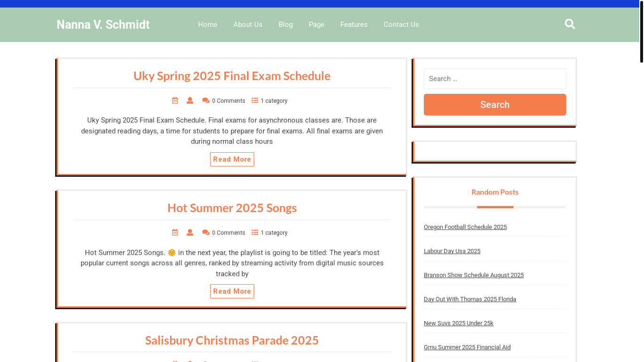This screenshot has width=644, height=362.
Task: Click author icon under Hot Summer post
Action: (190, 232)
